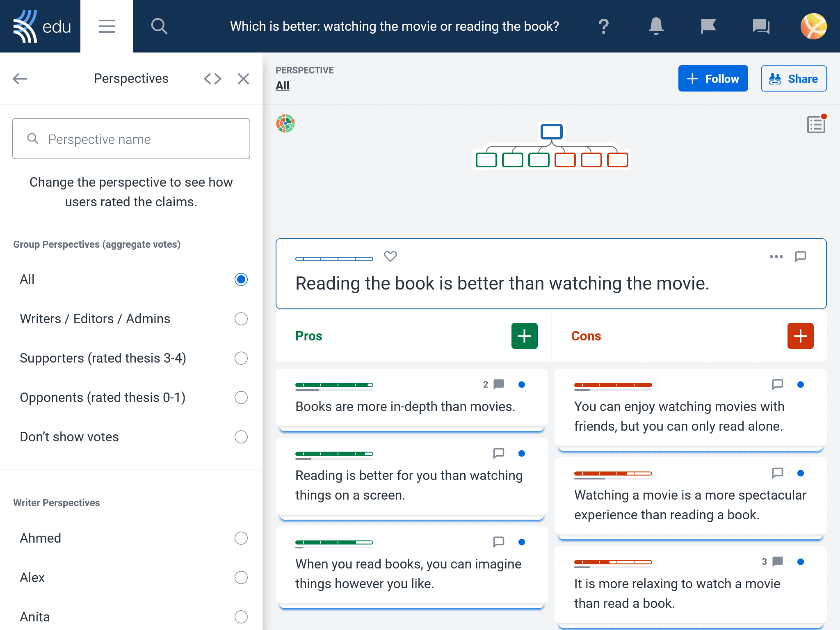Open the search icon in header
Screen dimensions: 840x630
(x=159, y=26)
